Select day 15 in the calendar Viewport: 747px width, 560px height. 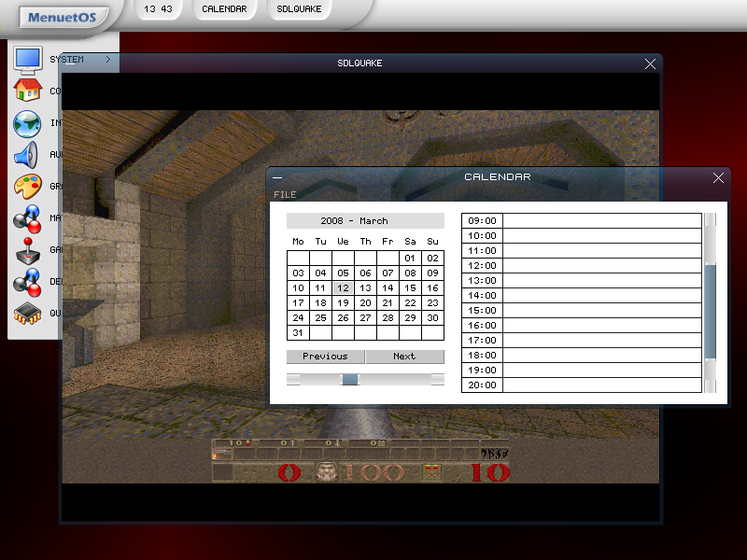point(410,287)
